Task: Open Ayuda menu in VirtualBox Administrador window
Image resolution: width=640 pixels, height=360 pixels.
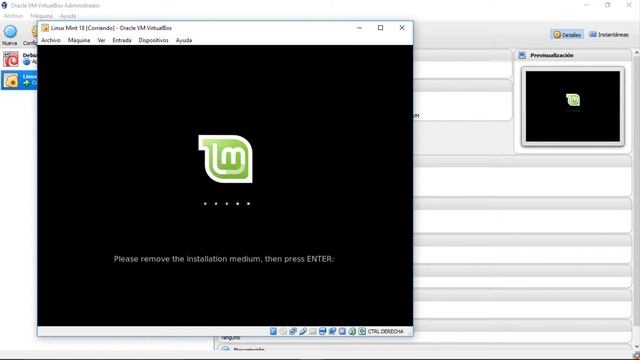Action: 68,16
